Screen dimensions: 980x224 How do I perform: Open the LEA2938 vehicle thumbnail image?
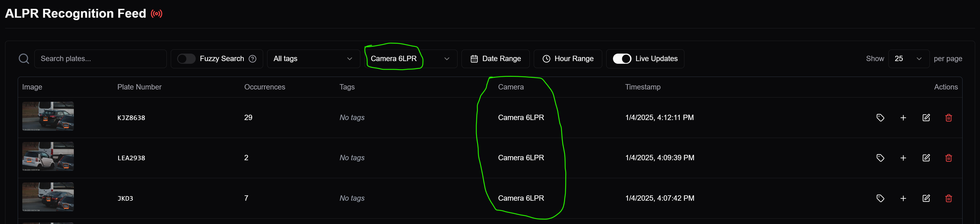click(x=48, y=156)
